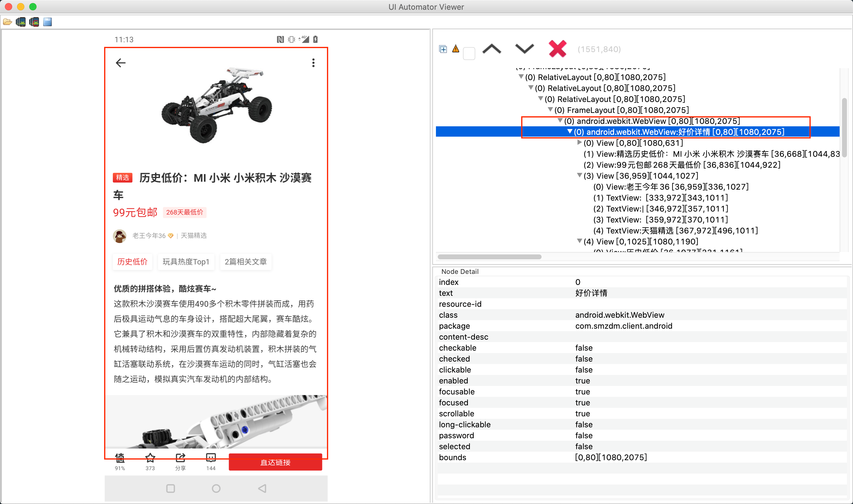The width and height of the screenshot is (853, 504).
Task: Click the long-clickable property row
Action: tap(642, 425)
